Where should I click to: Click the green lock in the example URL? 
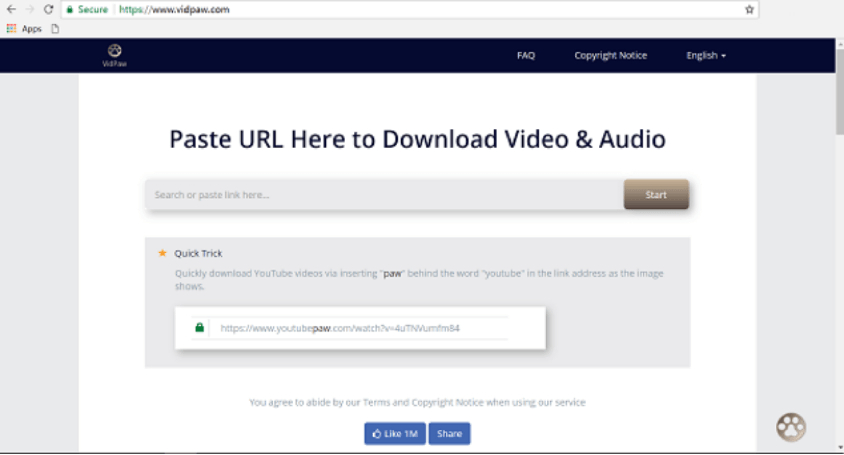point(199,327)
